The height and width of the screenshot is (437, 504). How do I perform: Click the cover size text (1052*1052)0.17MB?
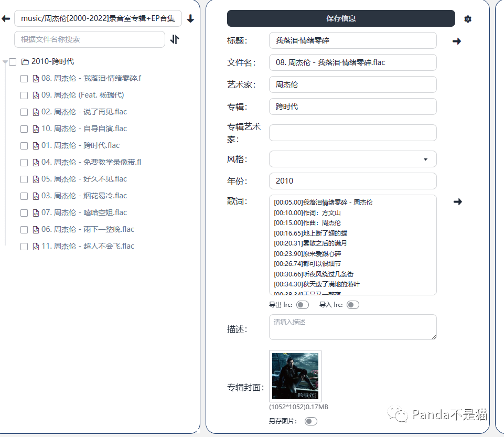click(298, 407)
